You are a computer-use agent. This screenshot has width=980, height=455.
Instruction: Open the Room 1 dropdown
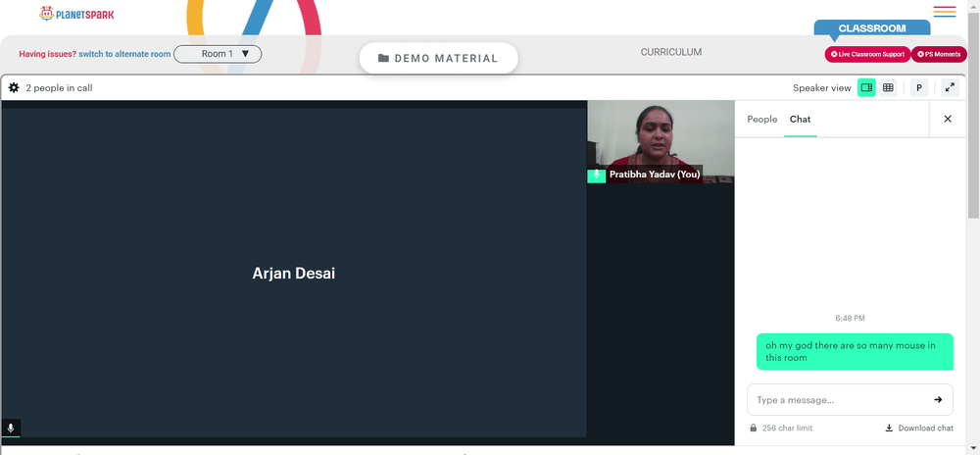(x=218, y=54)
